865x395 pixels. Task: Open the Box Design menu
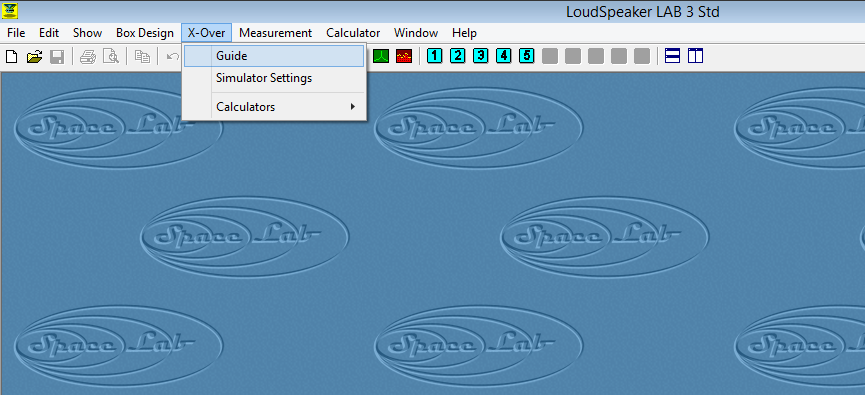(x=145, y=33)
